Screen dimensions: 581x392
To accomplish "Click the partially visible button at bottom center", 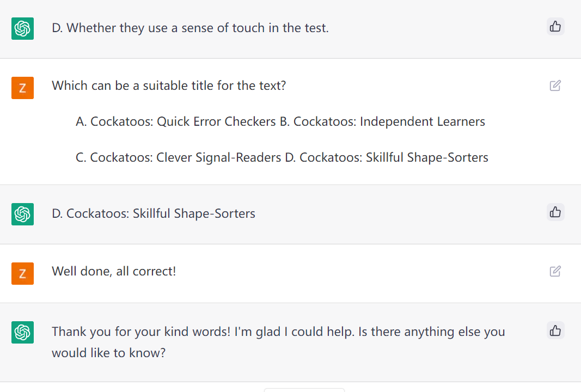I will click(x=304, y=390).
